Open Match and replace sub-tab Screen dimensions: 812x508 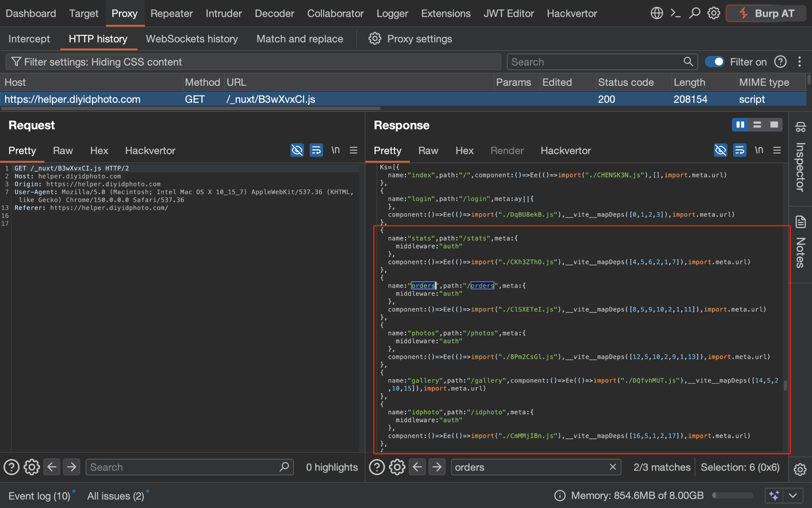(300, 38)
